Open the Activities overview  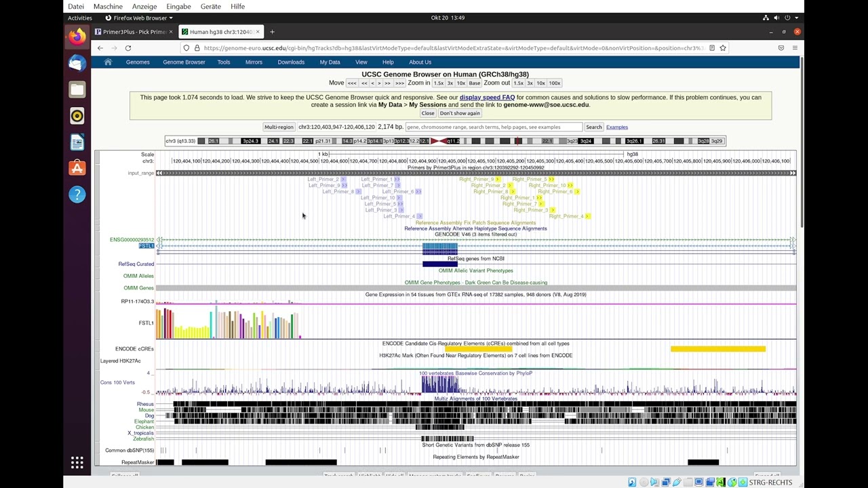(x=80, y=18)
